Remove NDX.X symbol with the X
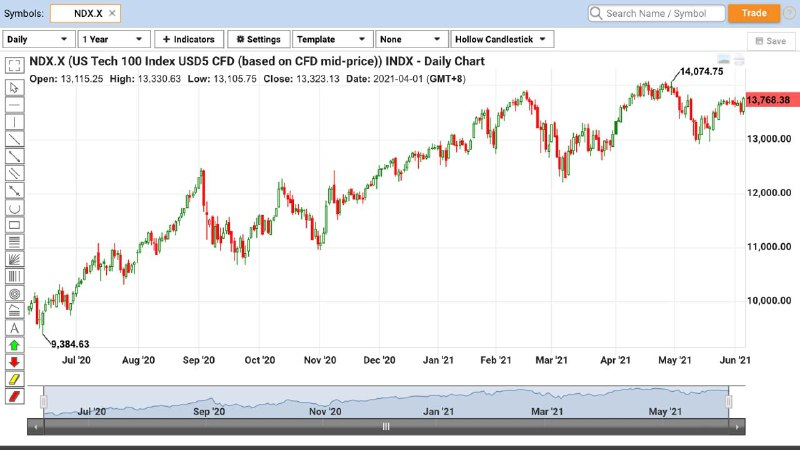 click(x=112, y=13)
